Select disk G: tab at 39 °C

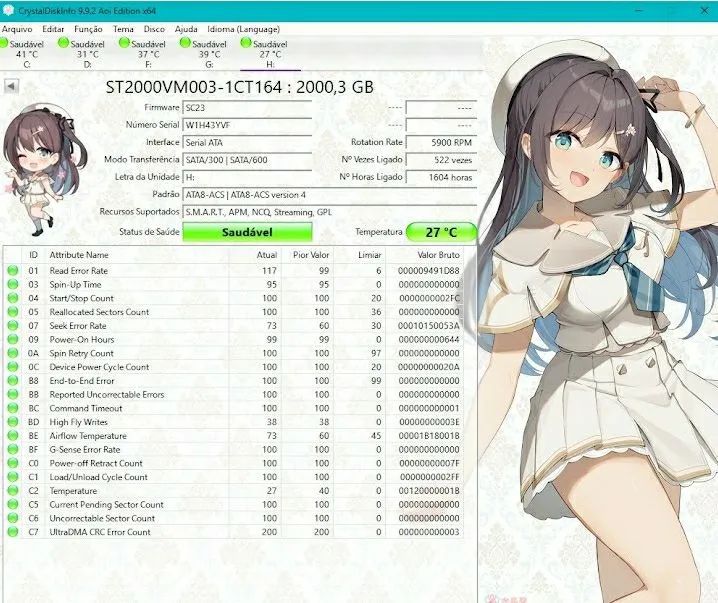pos(209,54)
